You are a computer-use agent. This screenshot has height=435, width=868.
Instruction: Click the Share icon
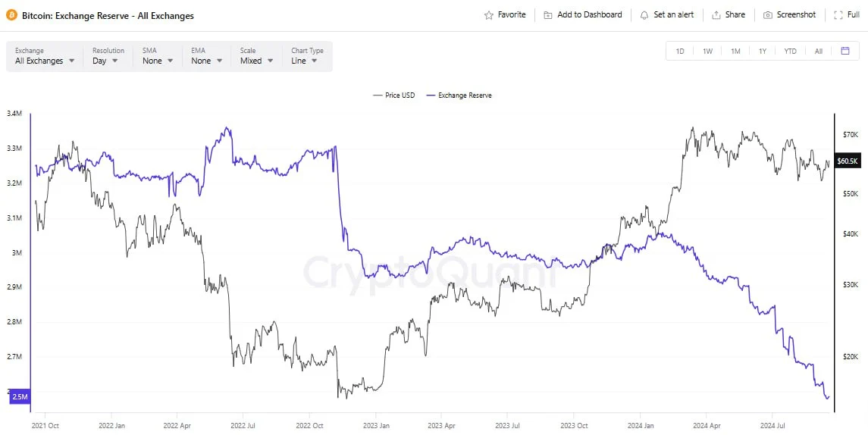click(716, 15)
